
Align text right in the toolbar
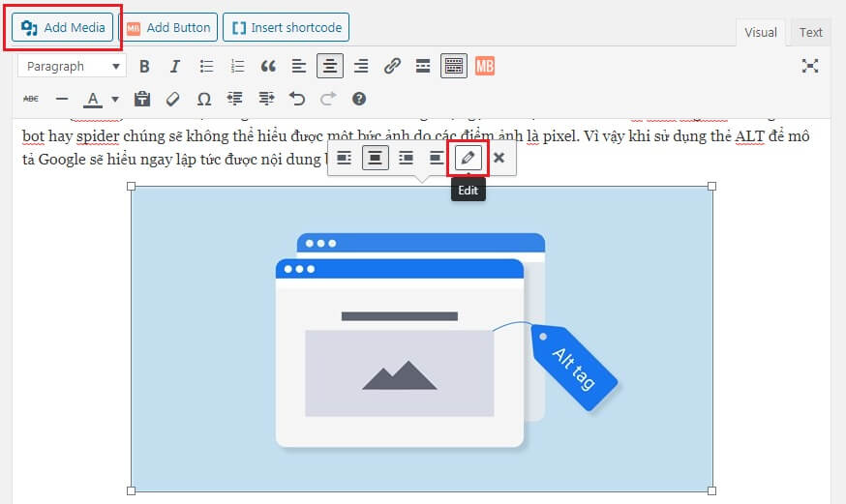pos(361,67)
